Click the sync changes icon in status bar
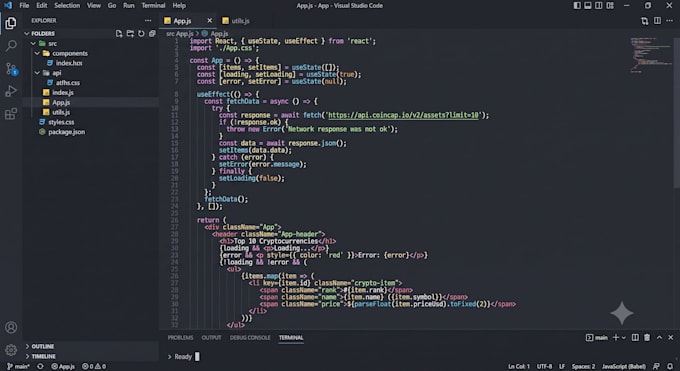 click(x=40, y=367)
